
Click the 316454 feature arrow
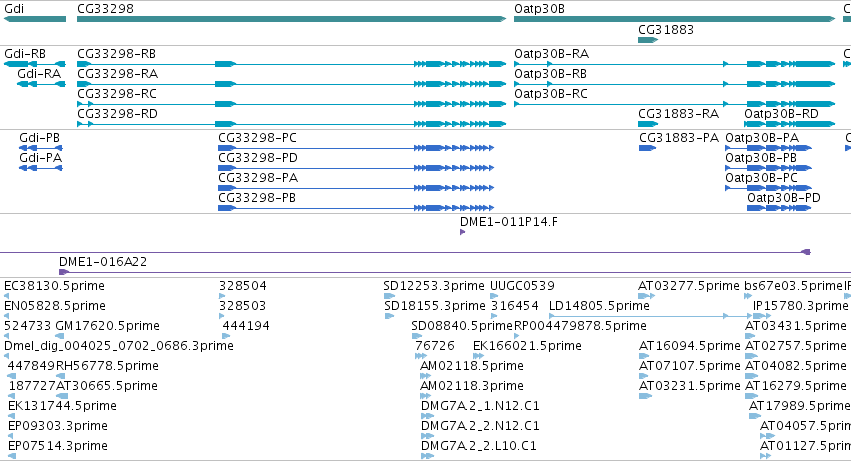click(x=494, y=316)
